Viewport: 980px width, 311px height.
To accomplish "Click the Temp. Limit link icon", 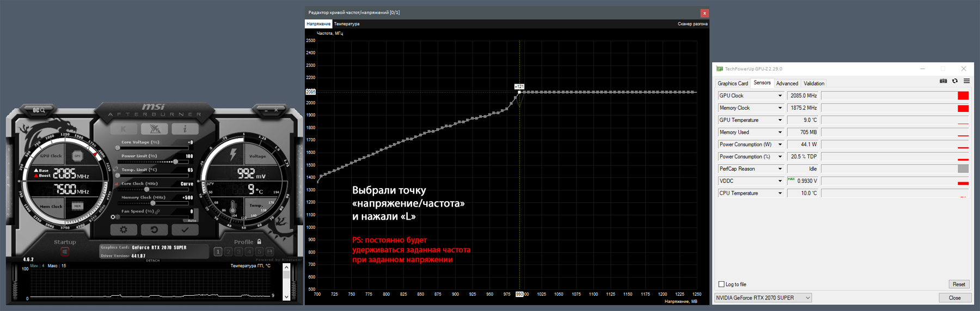I will pos(117,169).
